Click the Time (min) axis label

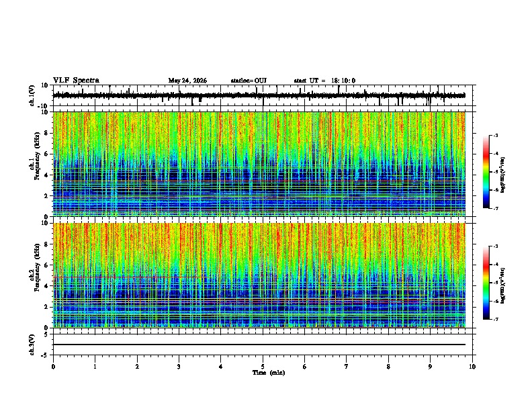point(269,373)
